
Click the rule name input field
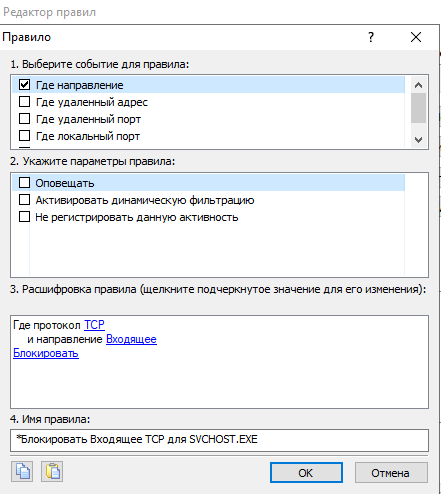219,440
